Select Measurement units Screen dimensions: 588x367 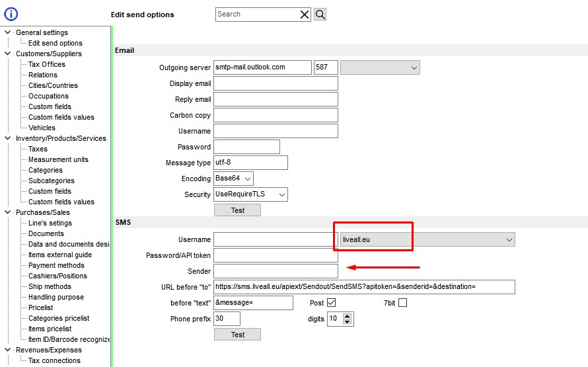[x=58, y=159]
